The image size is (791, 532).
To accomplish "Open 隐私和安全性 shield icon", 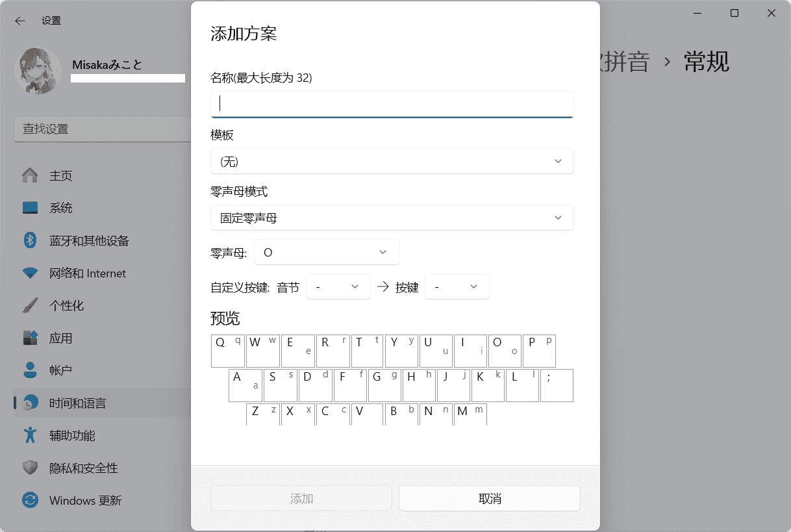I will (29, 468).
